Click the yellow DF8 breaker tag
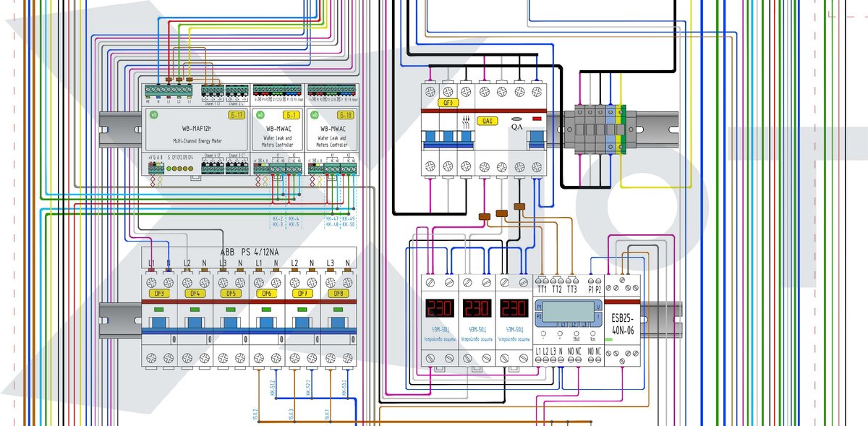The height and width of the screenshot is (426, 868). click(339, 294)
